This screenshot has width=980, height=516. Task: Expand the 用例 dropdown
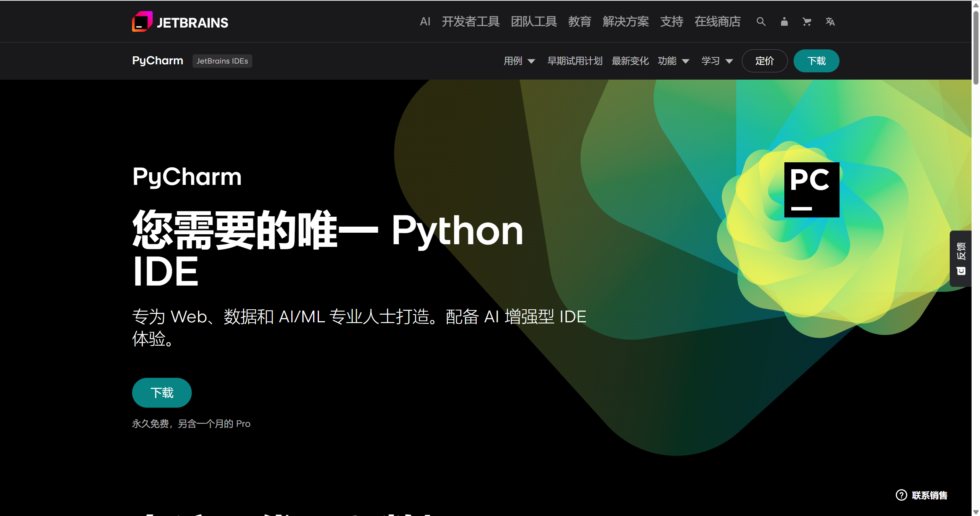coord(519,61)
